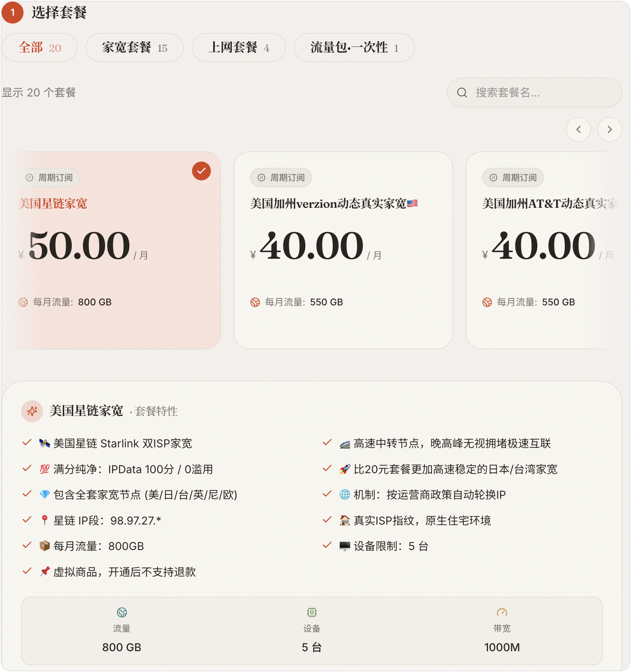Click the sparkle icon beside 美国星链家宽 套餐特性
The image size is (631, 672).
[x=32, y=411]
